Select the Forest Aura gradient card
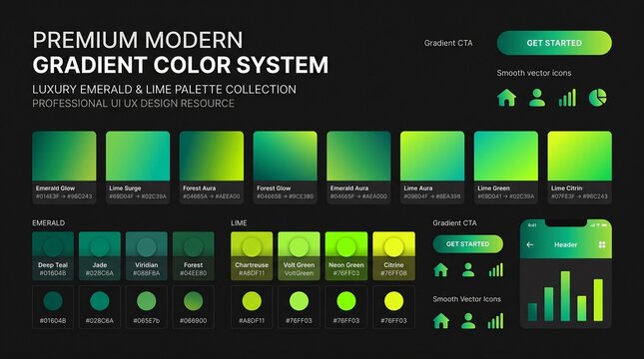 coord(212,167)
